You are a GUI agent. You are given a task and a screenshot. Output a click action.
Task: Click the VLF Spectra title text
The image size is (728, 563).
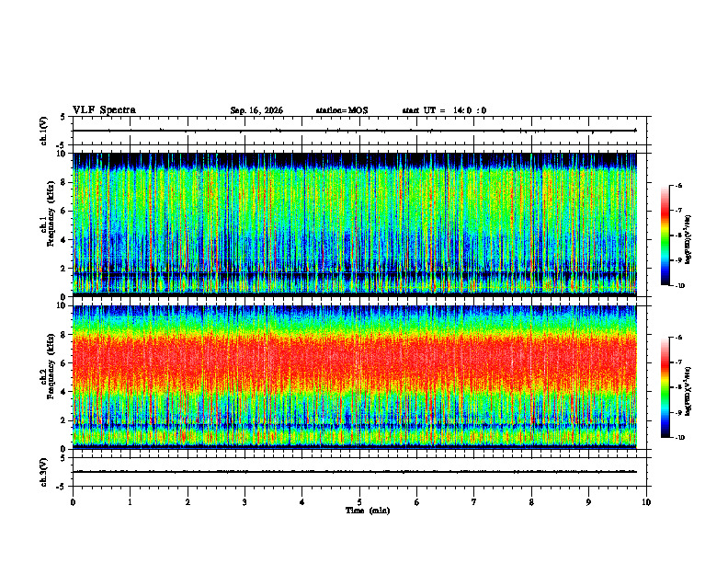click(104, 110)
